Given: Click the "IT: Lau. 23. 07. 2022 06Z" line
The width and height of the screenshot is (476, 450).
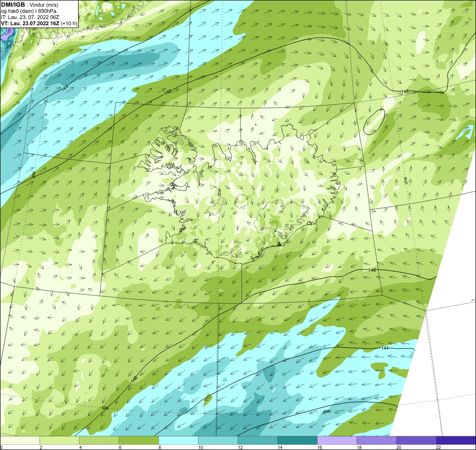Looking at the screenshot, I should [30, 17].
